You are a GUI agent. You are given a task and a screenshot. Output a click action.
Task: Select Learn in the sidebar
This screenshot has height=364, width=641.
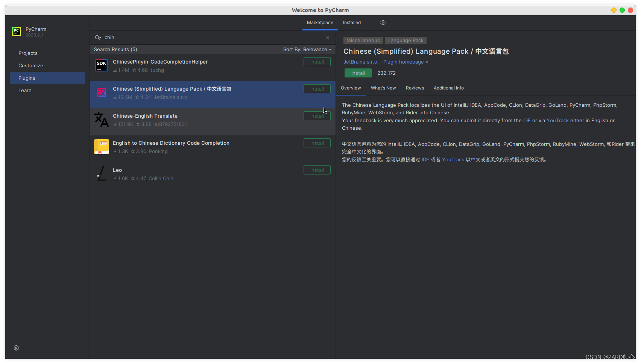(x=47, y=91)
